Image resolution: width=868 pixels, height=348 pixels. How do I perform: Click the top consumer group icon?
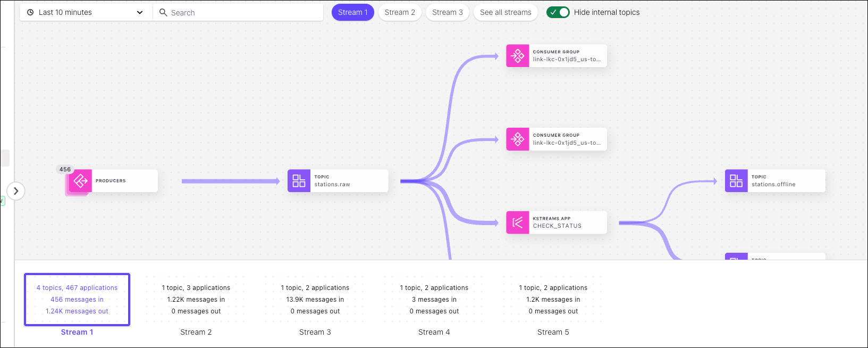pos(517,55)
